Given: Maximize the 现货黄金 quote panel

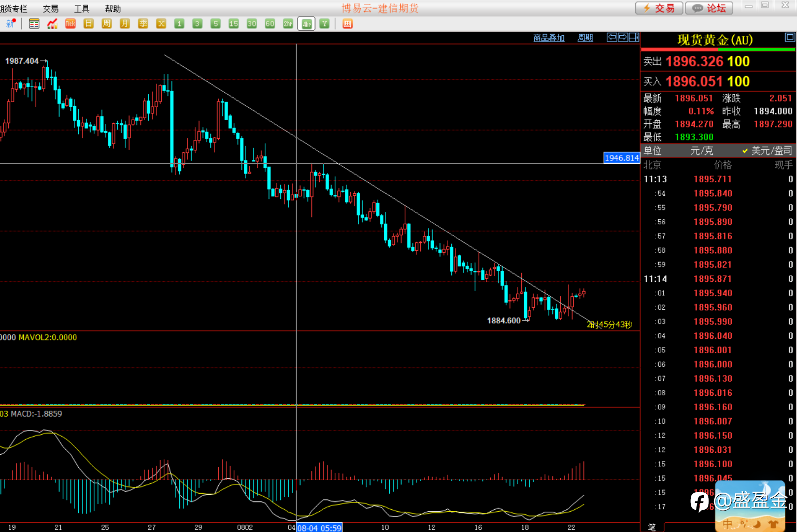Looking at the screenshot, I should coord(790,37).
